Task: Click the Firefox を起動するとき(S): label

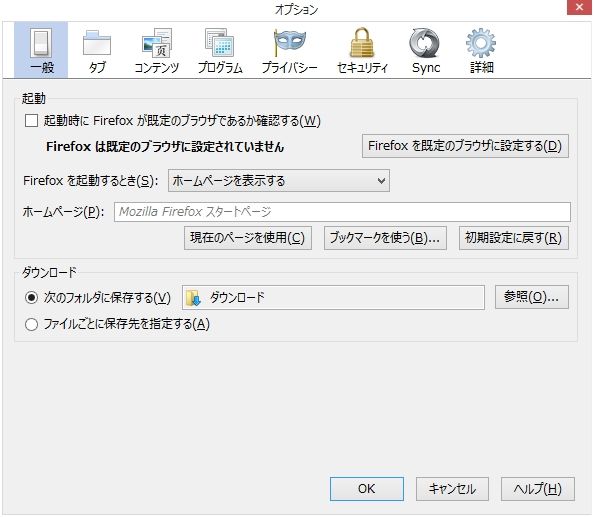Action: click(91, 181)
